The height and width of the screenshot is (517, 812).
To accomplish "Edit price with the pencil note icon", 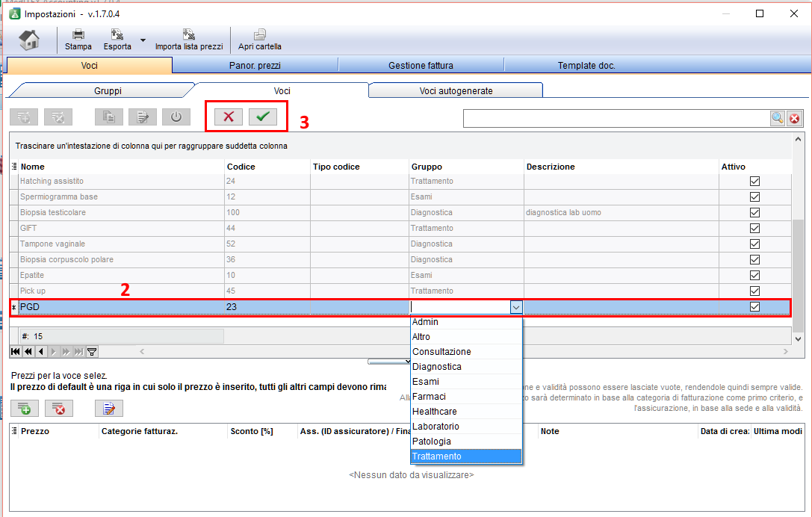I will 109,409.
